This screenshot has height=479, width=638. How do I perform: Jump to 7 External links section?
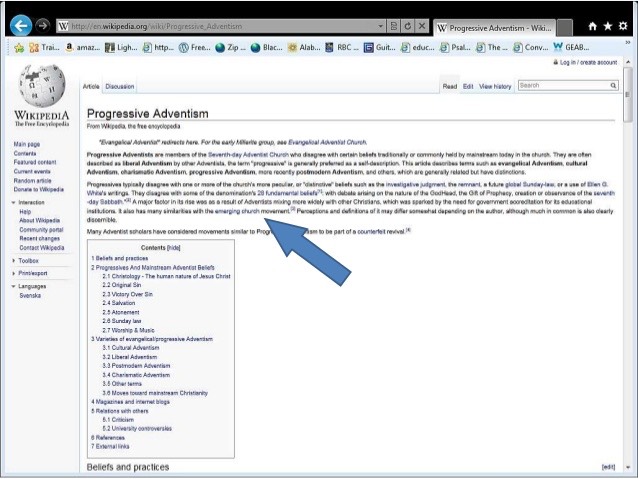pos(110,446)
